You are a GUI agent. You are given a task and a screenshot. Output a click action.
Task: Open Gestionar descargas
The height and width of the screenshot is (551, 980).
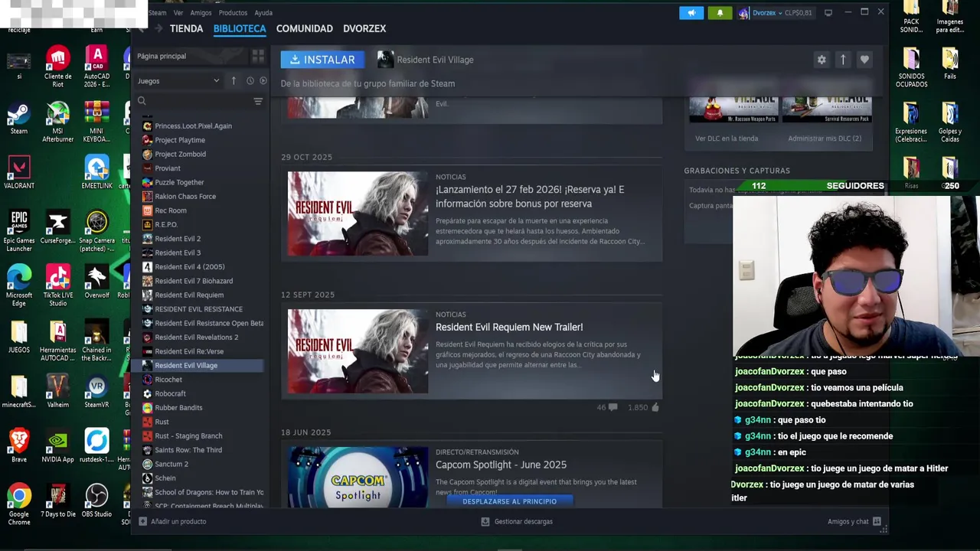pyautogui.click(x=517, y=522)
